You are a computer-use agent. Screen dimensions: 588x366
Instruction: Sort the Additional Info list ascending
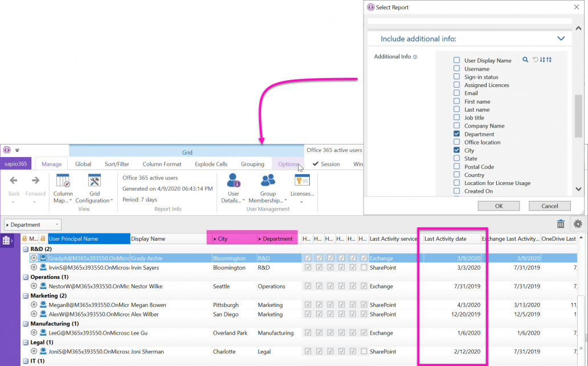point(542,60)
